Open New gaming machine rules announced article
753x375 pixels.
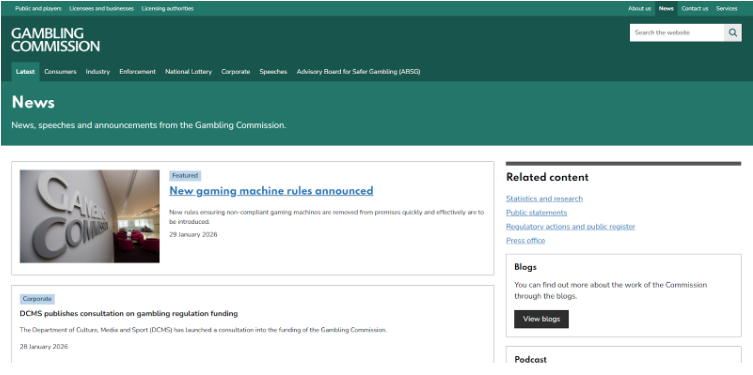tap(271, 191)
